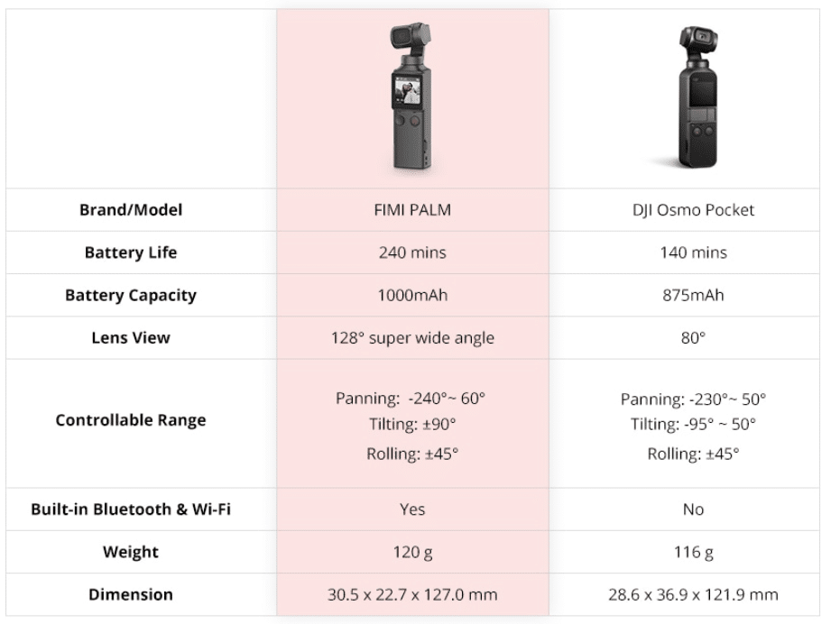Click the 30.5 x 22.7 x 127.0 mm dimension
This screenshot has width=840, height=624.
point(412,594)
